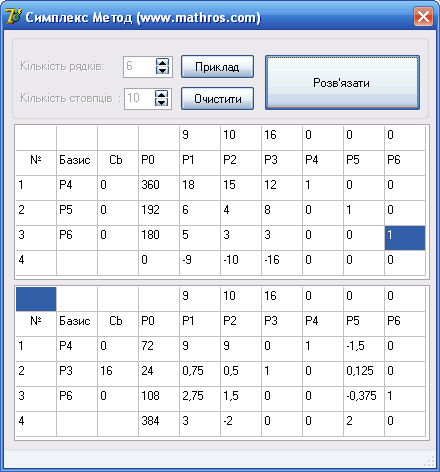Select the highlighted P6 cell in row 3

pyautogui.click(x=405, y=238)
